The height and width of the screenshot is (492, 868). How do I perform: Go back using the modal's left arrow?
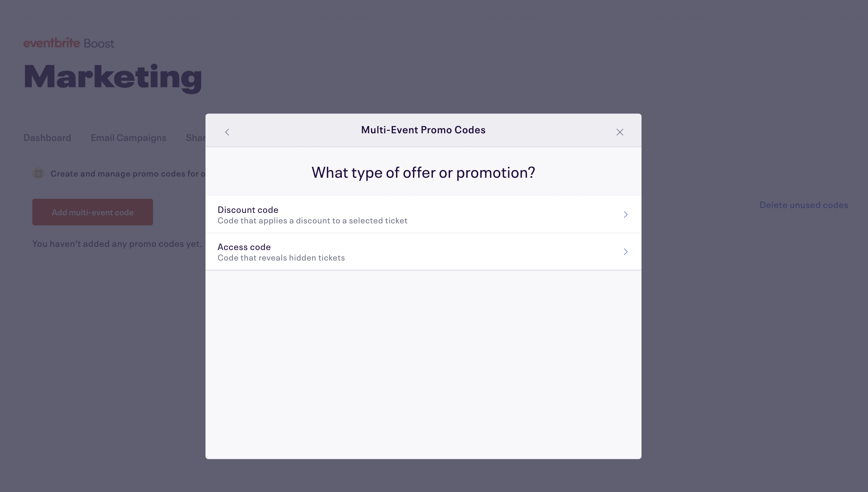[x=227, y=132]
